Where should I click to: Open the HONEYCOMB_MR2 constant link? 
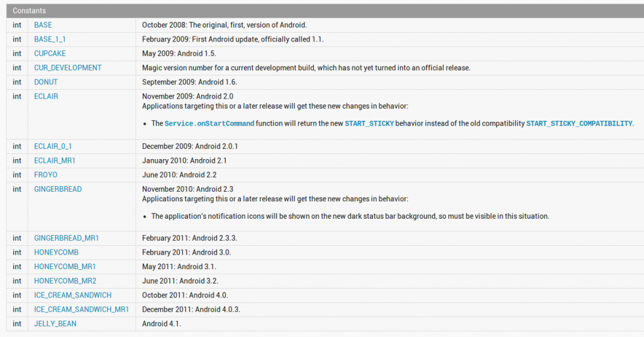pyautogui.click(x=65, y=281)
